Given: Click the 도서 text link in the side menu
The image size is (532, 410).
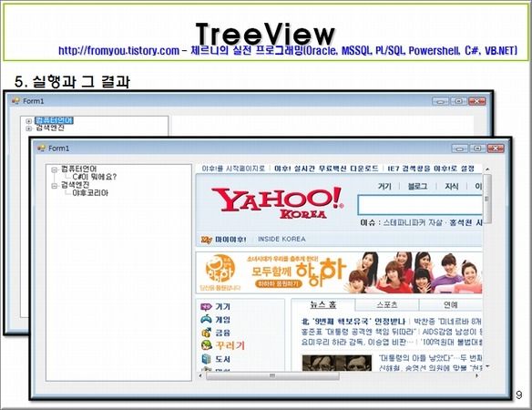Looking at the screenshot, I should click(222, 359).
